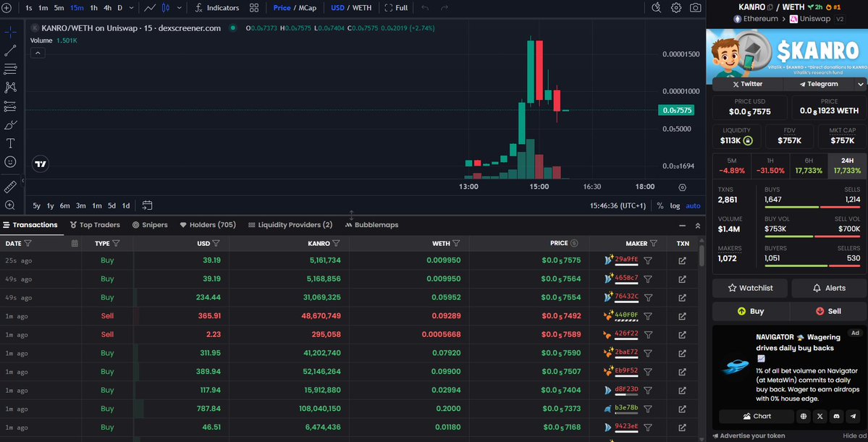Expand the social links dropdown
The image size is (868, 442).
(860, 84)
